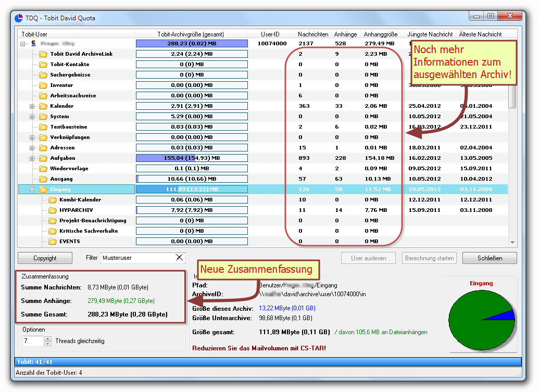Collapse the Eingang folder
The image size is (539, 392).
click(32, 189)
